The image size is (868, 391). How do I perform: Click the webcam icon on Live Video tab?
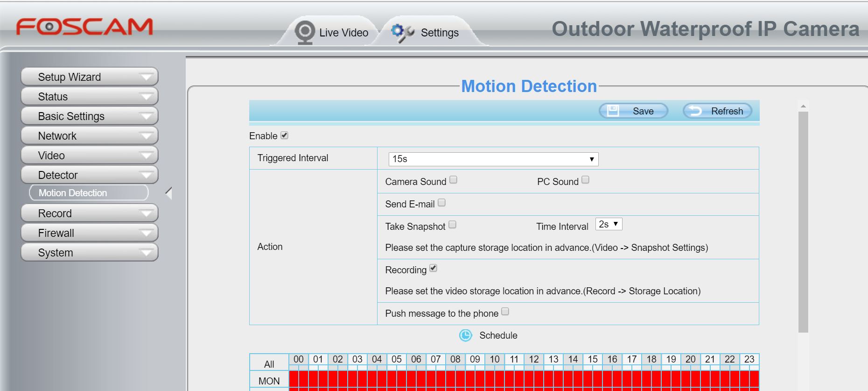(305, 33)
